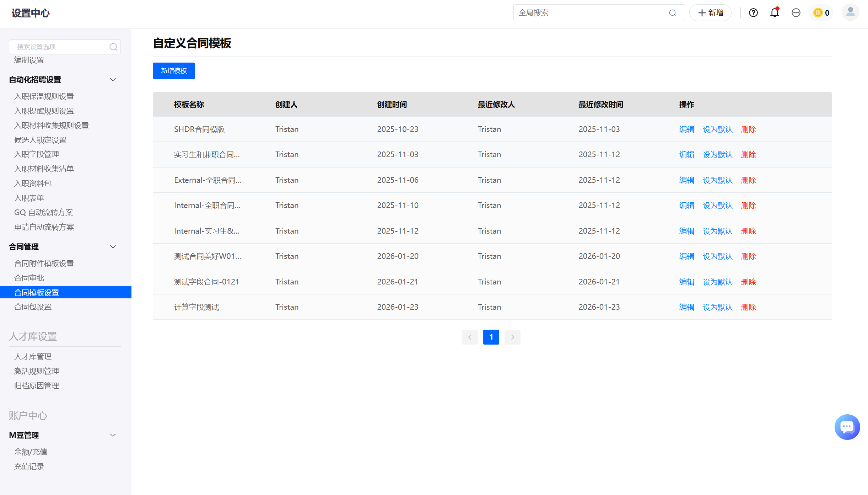Click the global search magnifier icon
Viewport: 868px width, 495px height.
[x=672, y=13]
